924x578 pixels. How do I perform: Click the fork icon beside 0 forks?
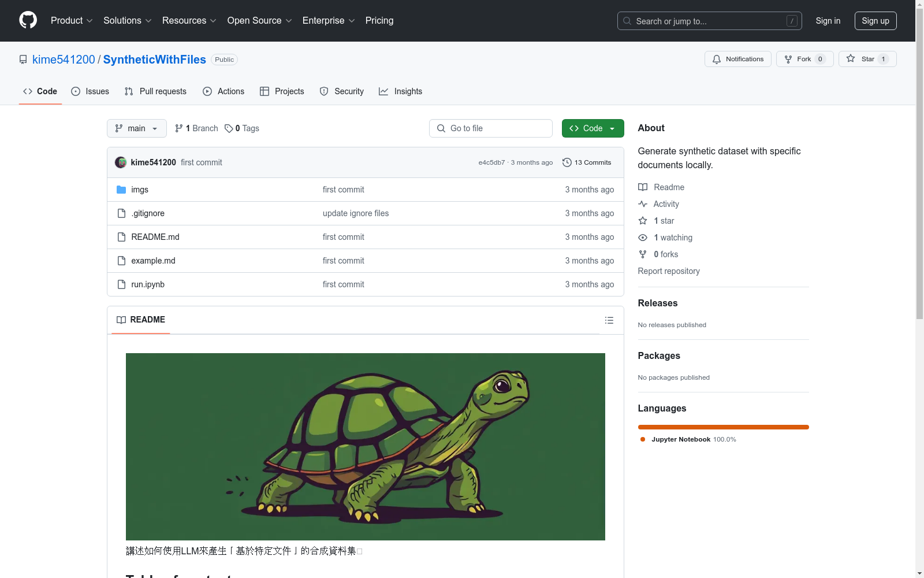pos(643,254)
